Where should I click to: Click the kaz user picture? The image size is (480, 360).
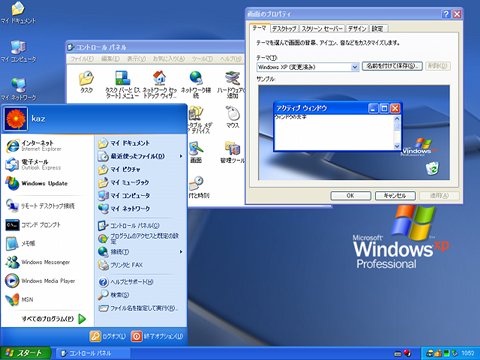coord(16,119)
